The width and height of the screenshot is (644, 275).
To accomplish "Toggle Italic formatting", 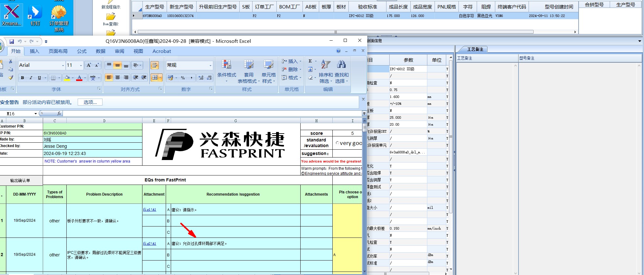I will (x=31, y=78).
